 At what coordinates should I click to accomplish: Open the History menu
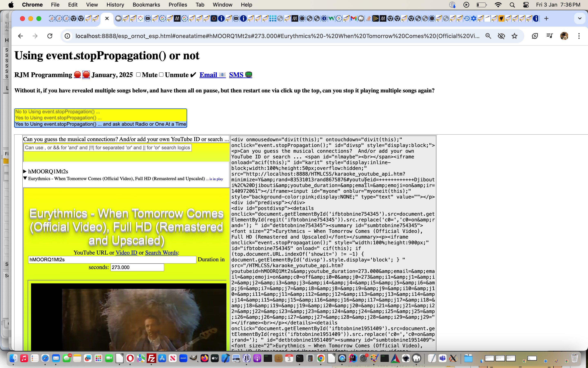(x=115, y=5)
